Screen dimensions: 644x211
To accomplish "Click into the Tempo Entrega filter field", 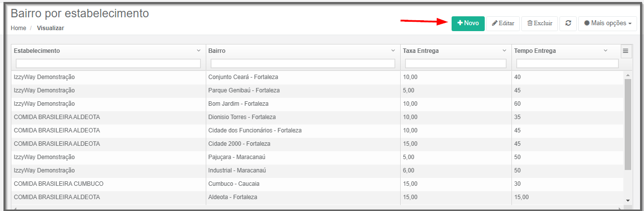I will [567, 64].
